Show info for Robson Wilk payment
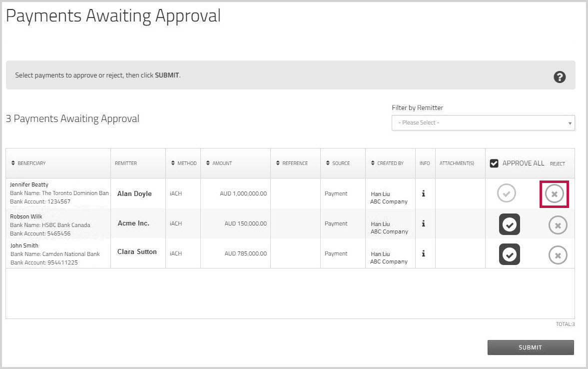 [424, 223]
